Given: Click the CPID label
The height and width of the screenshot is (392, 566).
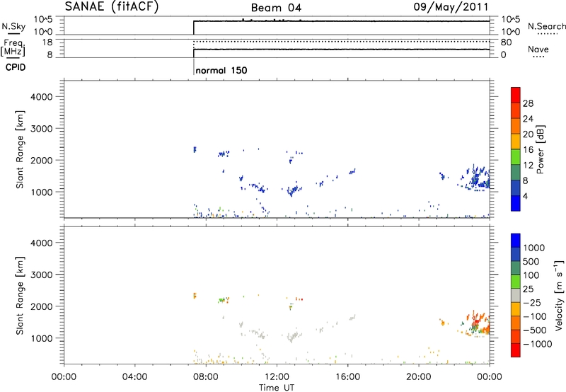Looking at the screenshot, I should click(x=16, y=67).
